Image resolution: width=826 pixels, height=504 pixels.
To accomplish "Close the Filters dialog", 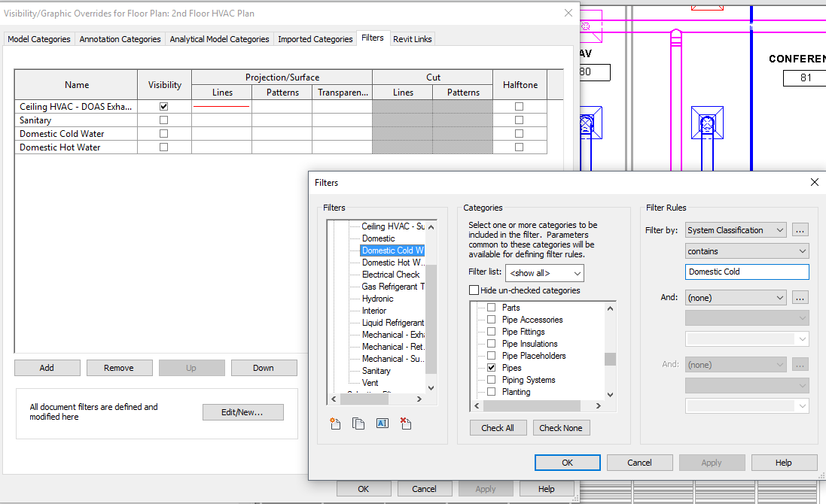I will [815, 182].
